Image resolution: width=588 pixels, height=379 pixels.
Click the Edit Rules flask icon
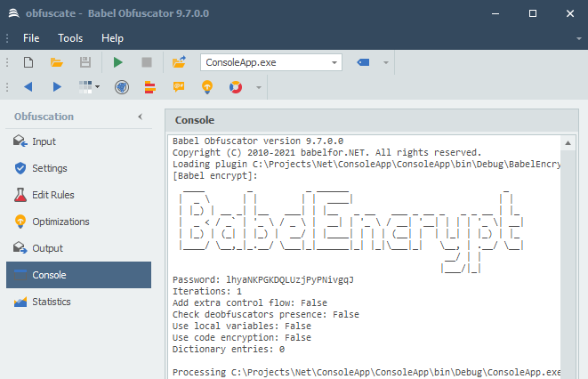click(20, 195)
